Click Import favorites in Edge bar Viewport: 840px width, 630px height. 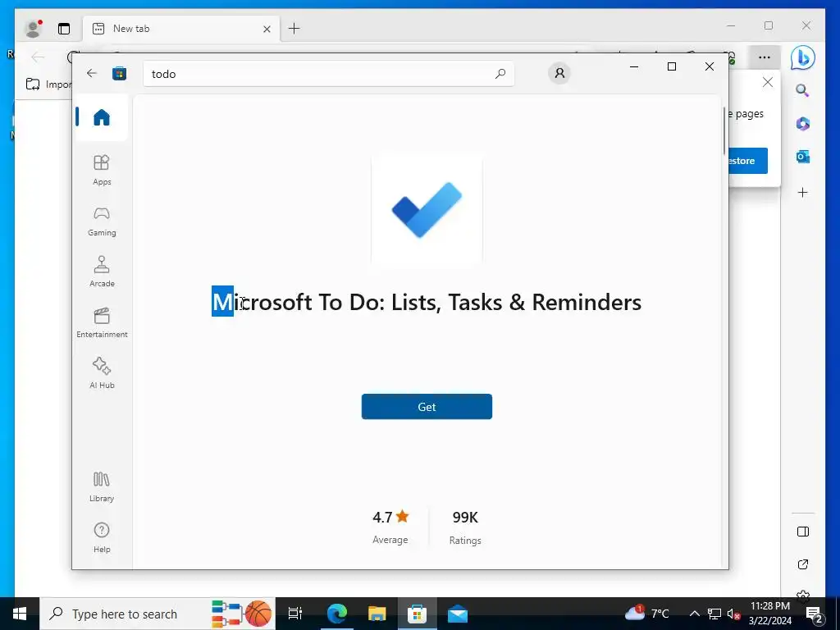click(x=48, y=84)
